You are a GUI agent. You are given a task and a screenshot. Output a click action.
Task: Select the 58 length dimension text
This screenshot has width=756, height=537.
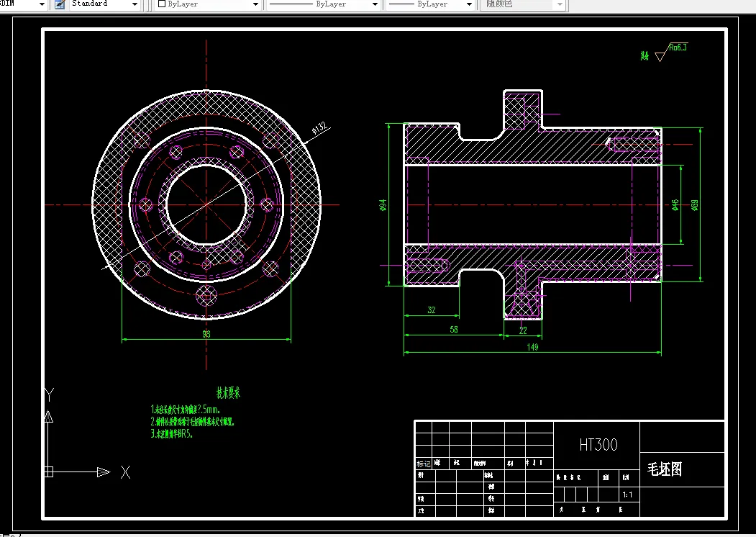[x=454, y=329]
